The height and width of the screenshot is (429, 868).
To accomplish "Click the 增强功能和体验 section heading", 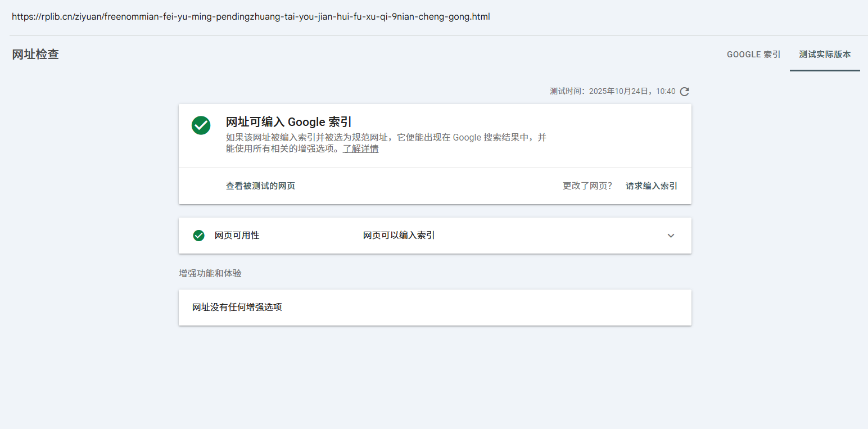I will pyautogui.click(x=210, y=273).
